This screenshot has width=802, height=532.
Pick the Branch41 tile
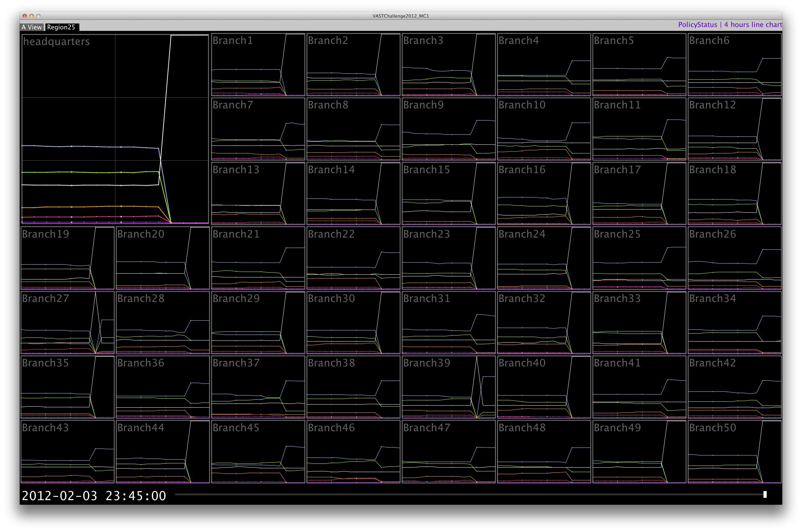pyautogui.click(x=639, y=387)
